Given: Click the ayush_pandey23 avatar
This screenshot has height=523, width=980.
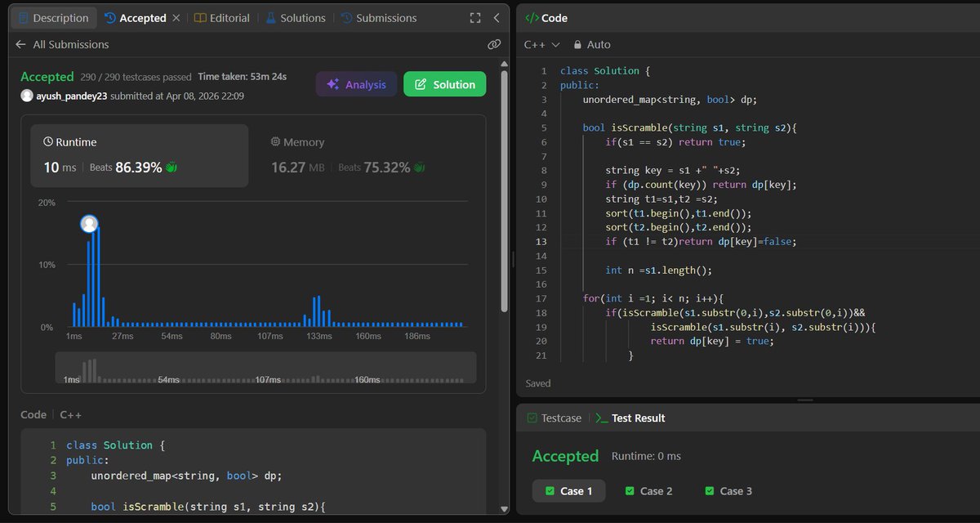Looking at the screenshot, I should click(x=27, y=96).
